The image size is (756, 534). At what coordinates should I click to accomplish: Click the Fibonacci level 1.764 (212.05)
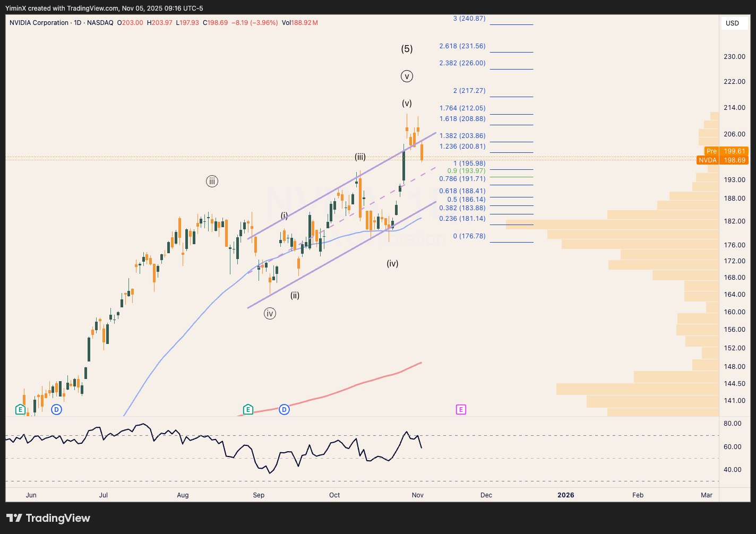462,108
